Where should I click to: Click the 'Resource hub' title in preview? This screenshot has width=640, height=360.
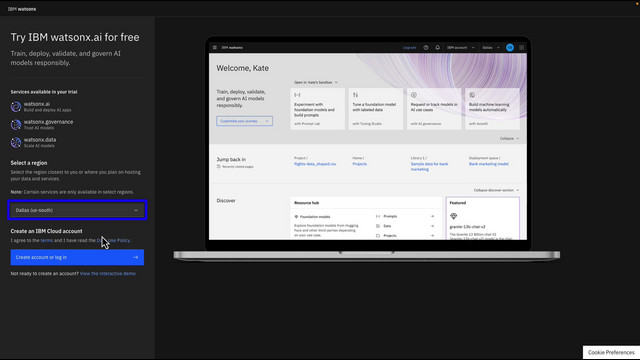coord(307,203)
